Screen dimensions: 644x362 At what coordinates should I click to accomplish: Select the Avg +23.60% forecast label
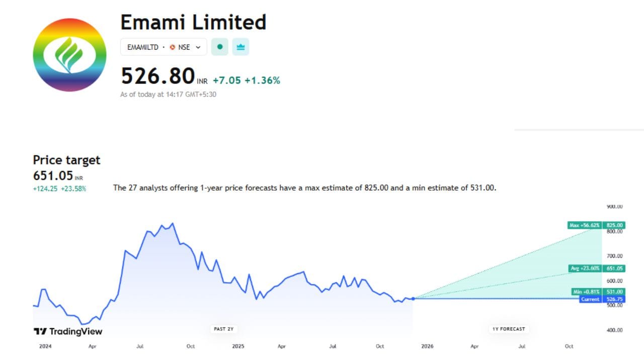[x=585, y=268]
